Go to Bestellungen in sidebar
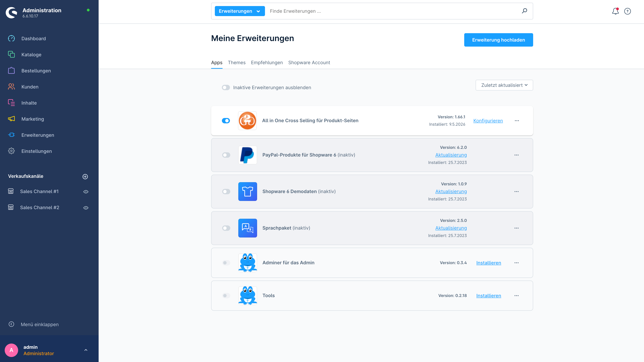 pos(36,71)
